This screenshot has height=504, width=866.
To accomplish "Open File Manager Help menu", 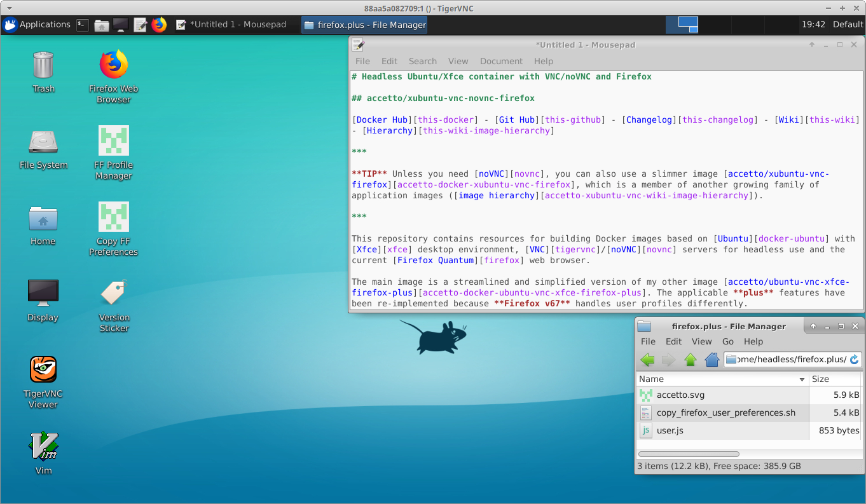I will pyautogui.click(x=753, y=341).
